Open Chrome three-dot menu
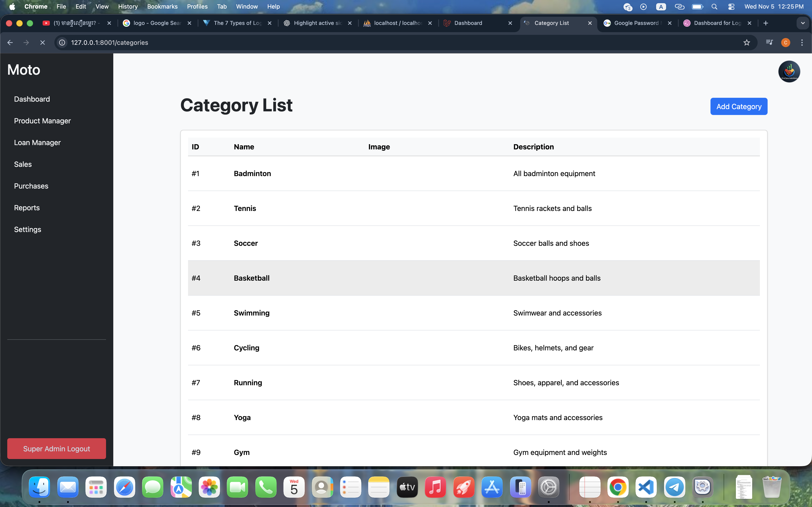 click(802, 43)
